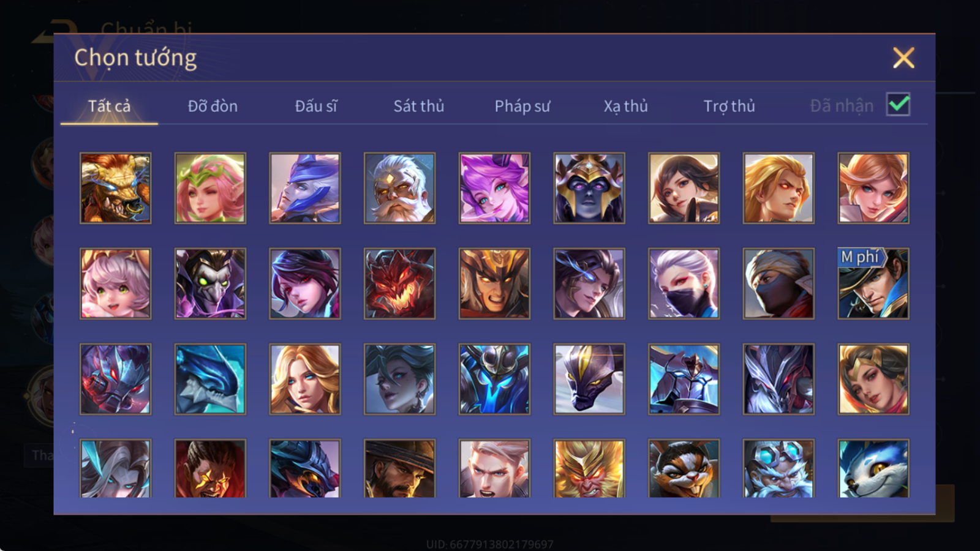Screen dimensions: 980x551
Task: Open the Đấu sĩ tab
Action: coord(315,106)
